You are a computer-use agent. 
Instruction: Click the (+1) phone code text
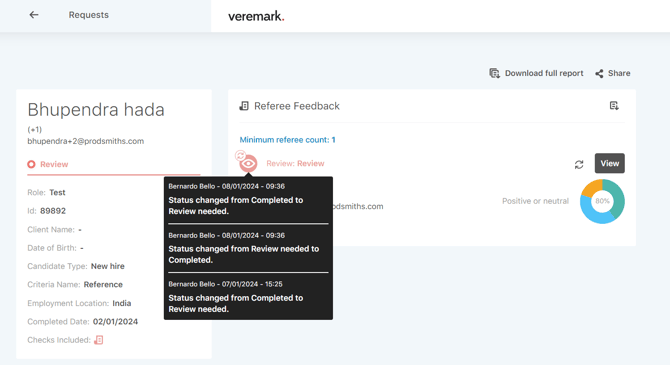point(35,130)
